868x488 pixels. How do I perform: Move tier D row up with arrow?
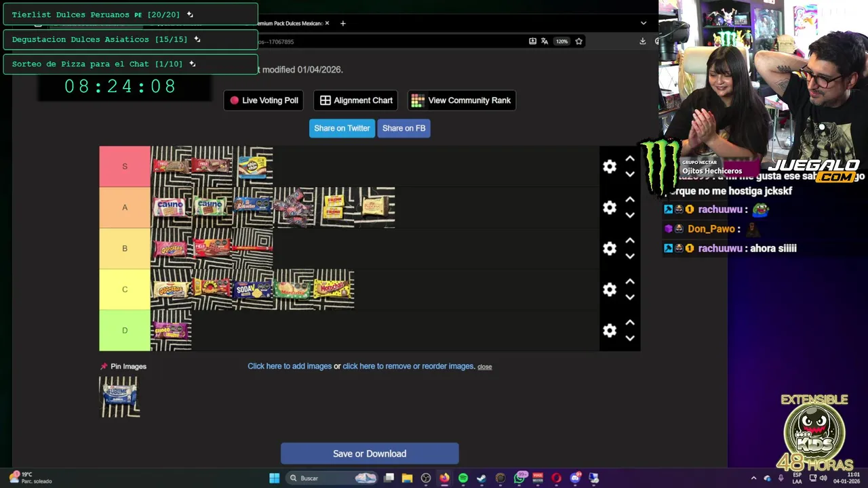[x=630, y=323]
